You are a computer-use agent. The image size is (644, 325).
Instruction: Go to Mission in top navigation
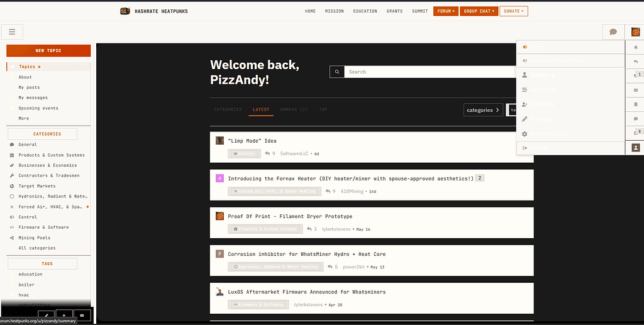335,11
